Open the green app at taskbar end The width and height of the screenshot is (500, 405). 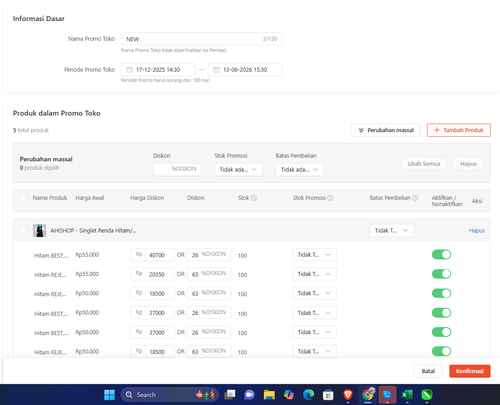click(x=427, y=395)
